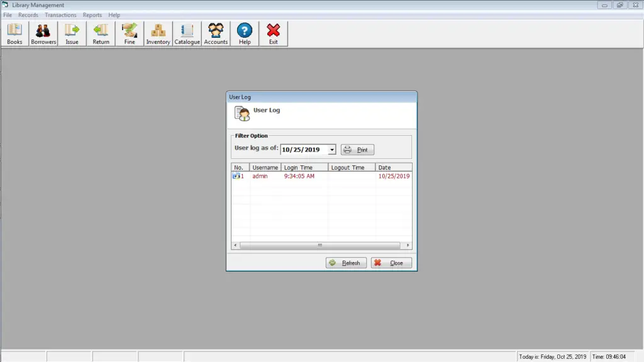Viewport: 644px width, 362px height.
Task: Open the Books toolbar icon
Action: pos(14,33)
